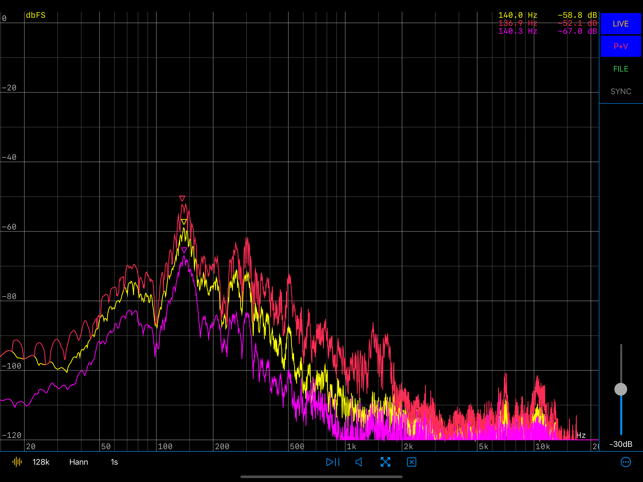Screen dimensions: 643x482
Task: Select the magenta peak marker triangle
Action: coord(184,250)
